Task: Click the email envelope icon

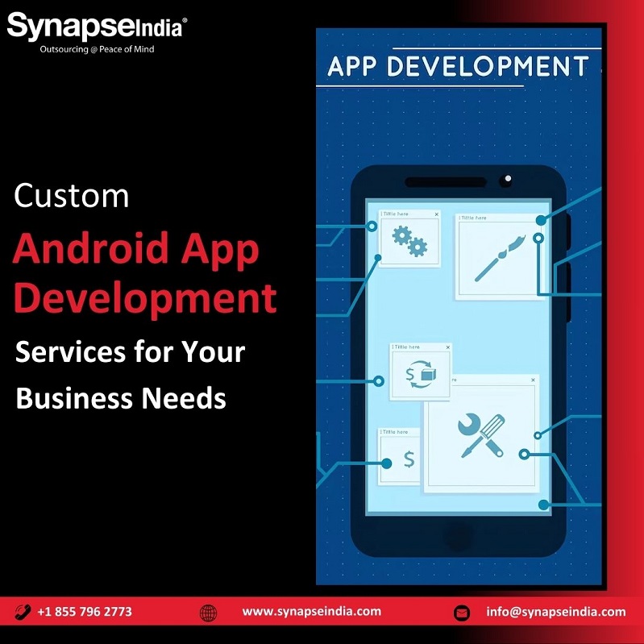Action: coord(461,613)
